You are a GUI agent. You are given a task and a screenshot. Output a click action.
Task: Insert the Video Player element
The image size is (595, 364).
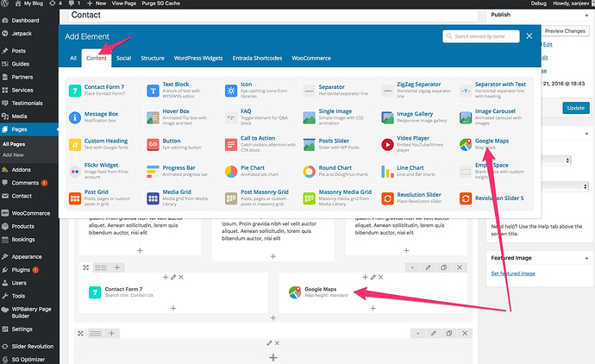click(416, 144)
